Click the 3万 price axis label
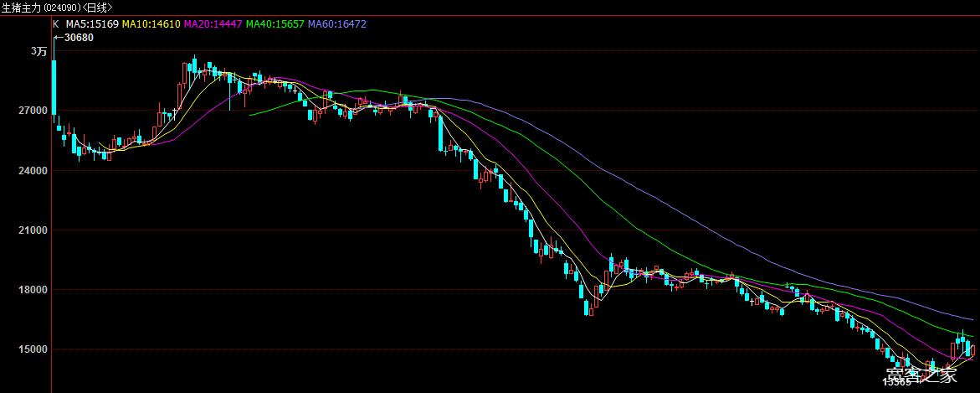The image size is (980, 393). tap(38, 51)
